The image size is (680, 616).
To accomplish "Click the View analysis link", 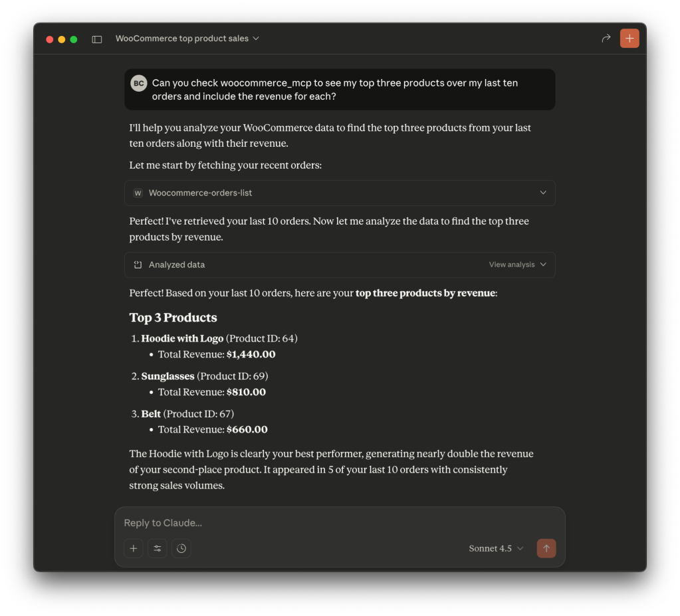I will click(511, 264).
